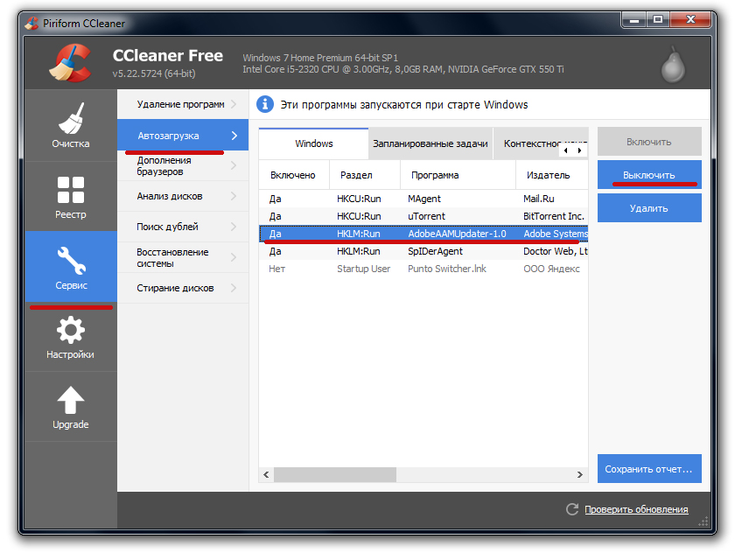Click the blue info icon above the tabs
Image resolution: width=742 pixels, height=560 pixels.
(265, 104)
